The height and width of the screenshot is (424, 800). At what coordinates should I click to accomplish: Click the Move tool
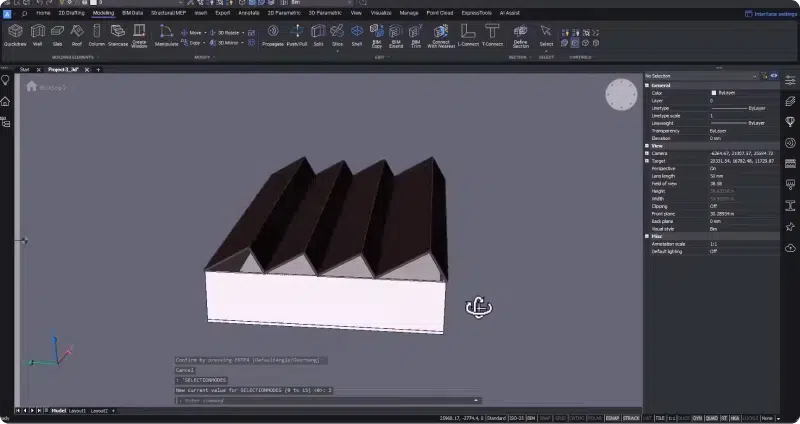click(191, 33)
